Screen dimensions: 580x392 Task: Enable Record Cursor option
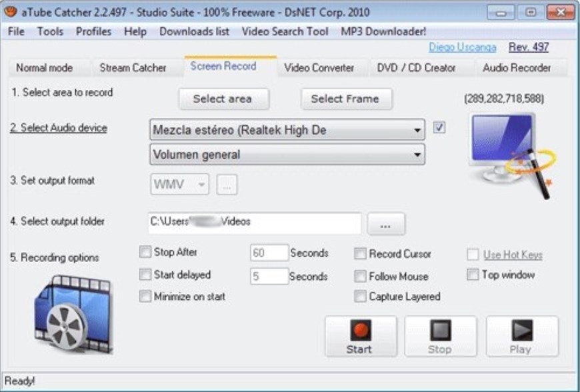click(360, 254)
